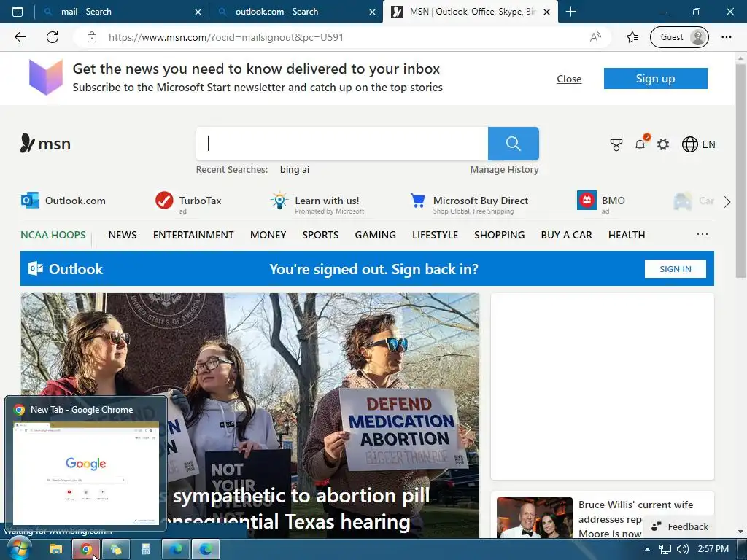Open Calculator from taskbar
The width and height of the screenshot is (747, 560).
click(x=146, y=550)
